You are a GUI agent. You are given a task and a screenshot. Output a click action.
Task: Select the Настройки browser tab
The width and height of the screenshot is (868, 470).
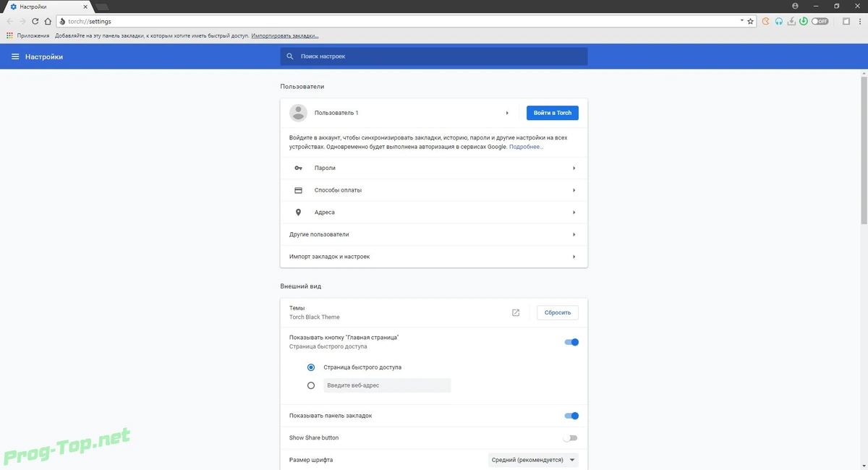point(48,7)
